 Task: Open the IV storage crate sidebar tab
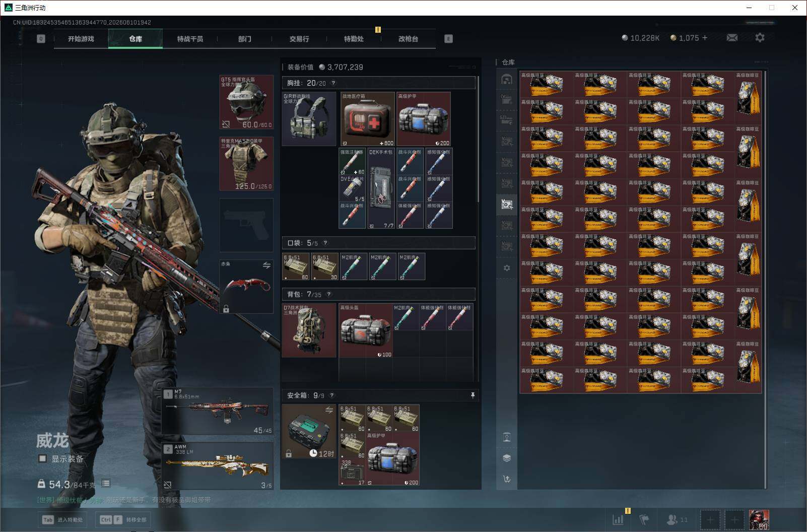pos(507,100)
